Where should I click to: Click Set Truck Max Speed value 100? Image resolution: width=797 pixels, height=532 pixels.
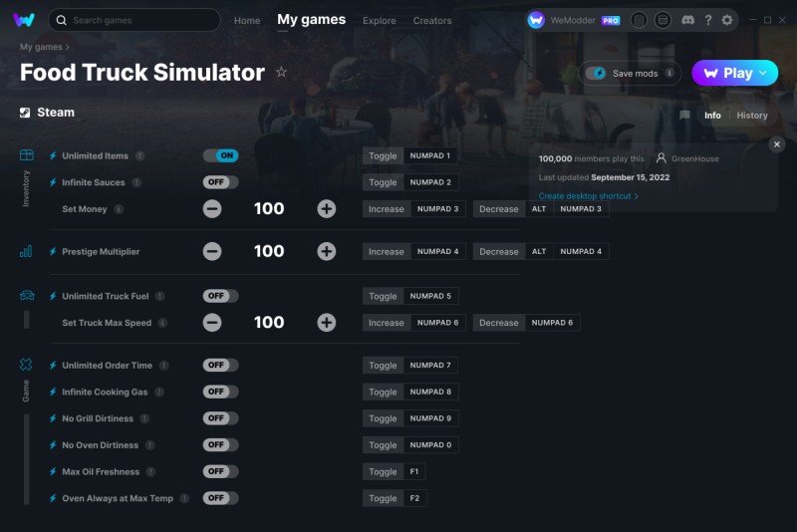coord(269,322)
